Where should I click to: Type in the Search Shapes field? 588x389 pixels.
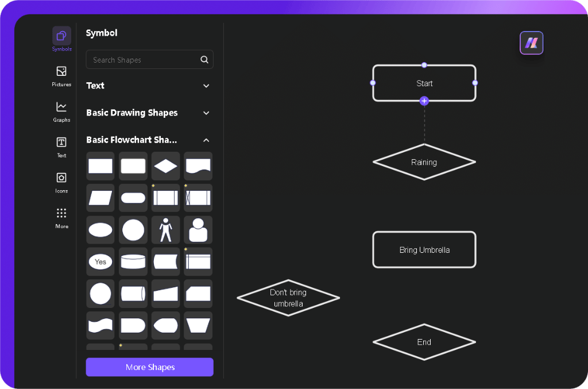[x=144, y=60]
